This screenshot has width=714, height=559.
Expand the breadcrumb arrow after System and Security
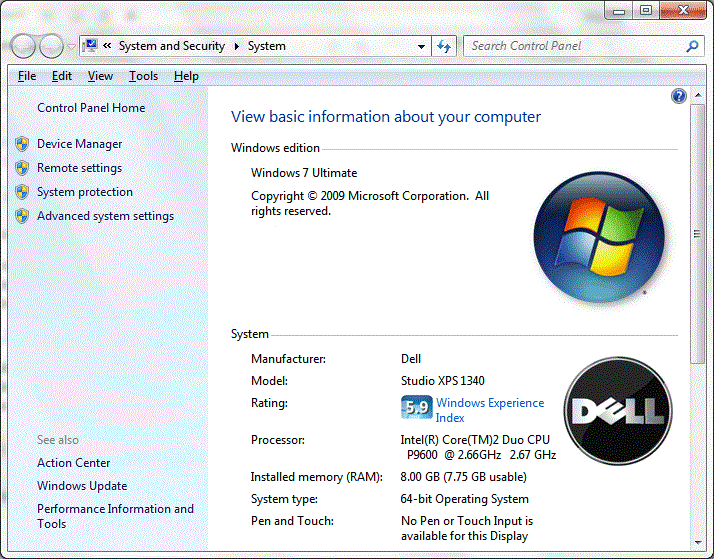pos(237,46)
